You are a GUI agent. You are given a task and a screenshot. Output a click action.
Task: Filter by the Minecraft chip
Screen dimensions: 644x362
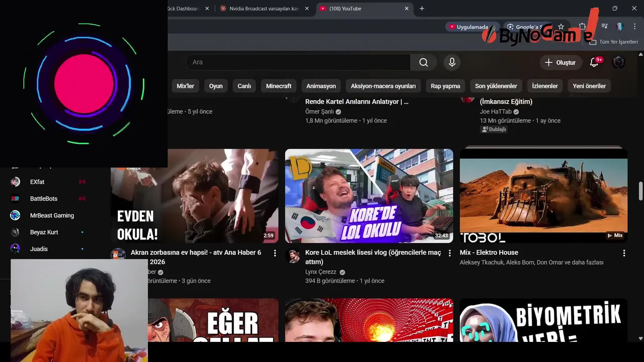(279, 86)
